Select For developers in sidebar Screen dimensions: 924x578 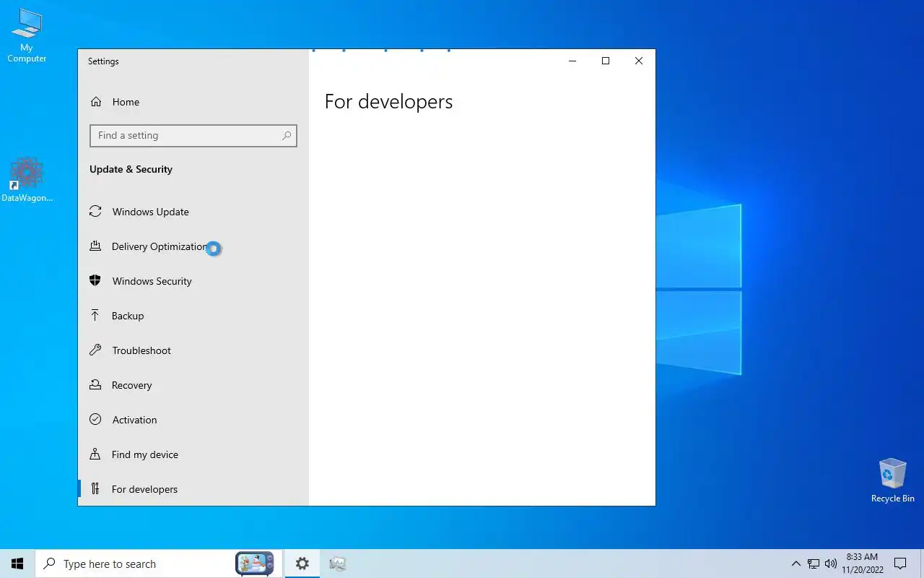(193, 489)
